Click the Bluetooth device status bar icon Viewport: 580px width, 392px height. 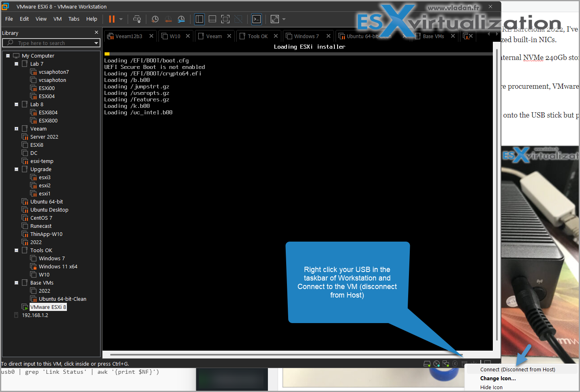click(455, 364)
